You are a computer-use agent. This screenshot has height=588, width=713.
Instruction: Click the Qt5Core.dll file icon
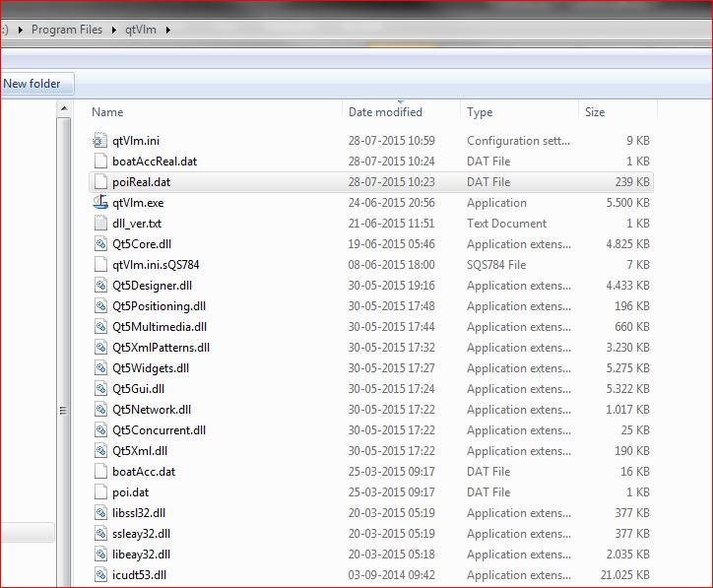[x=99, y=244]
